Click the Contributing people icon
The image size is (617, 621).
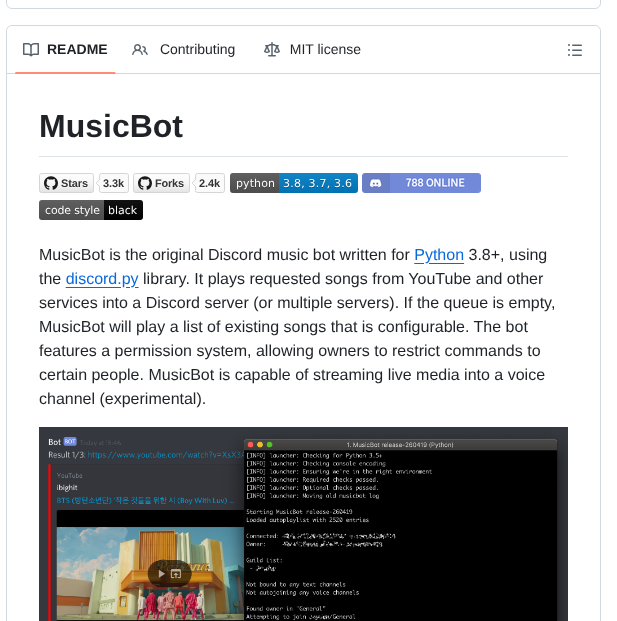point(140,50)
